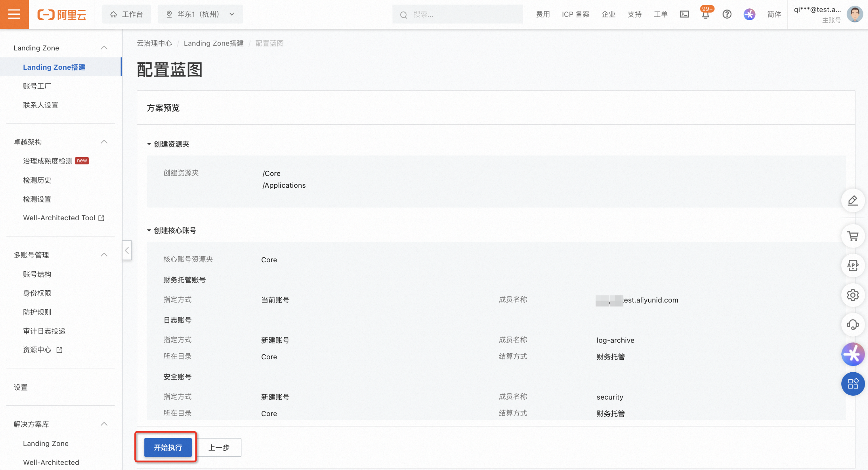Click the API floating side icon
Screen dimensions: 868x470
point(853,266)
